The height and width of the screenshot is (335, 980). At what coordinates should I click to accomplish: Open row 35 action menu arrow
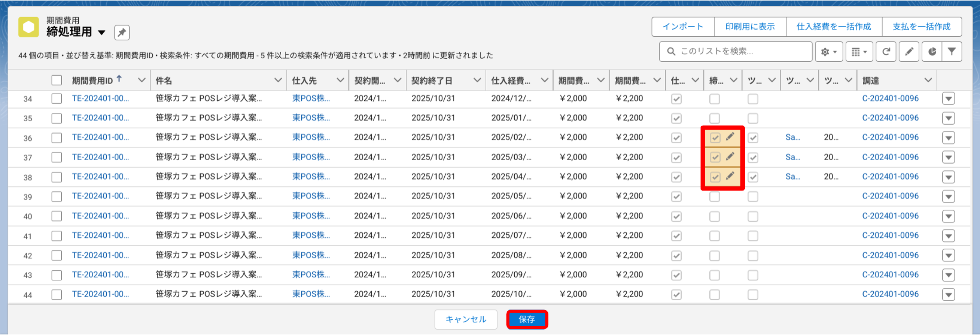point(949,118)
